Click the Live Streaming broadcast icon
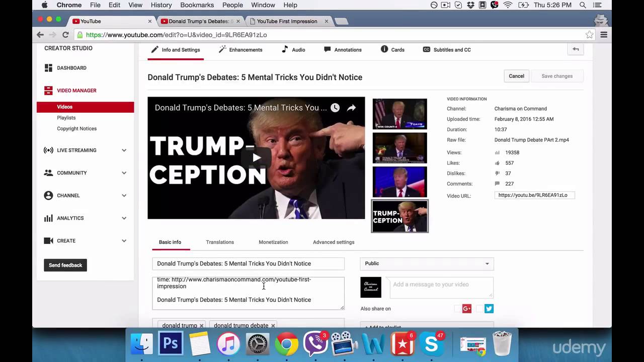The image size is (644, 362). tap(48, 150)
